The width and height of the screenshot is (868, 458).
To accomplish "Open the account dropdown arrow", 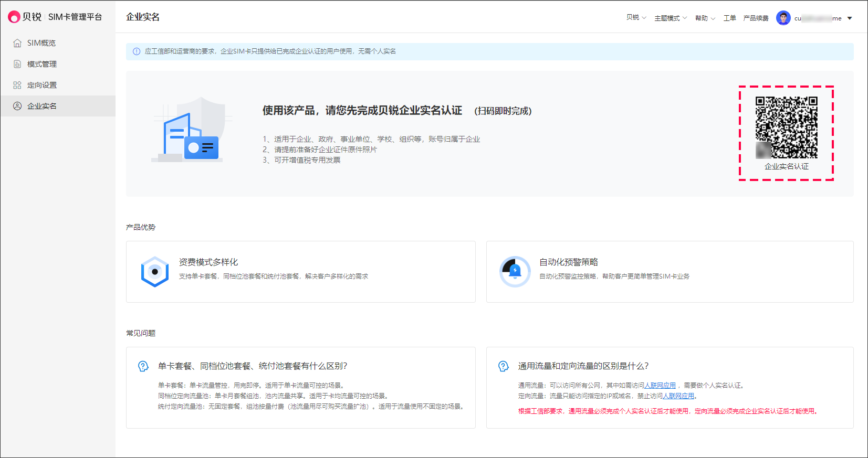I will (x=850, y=18).
